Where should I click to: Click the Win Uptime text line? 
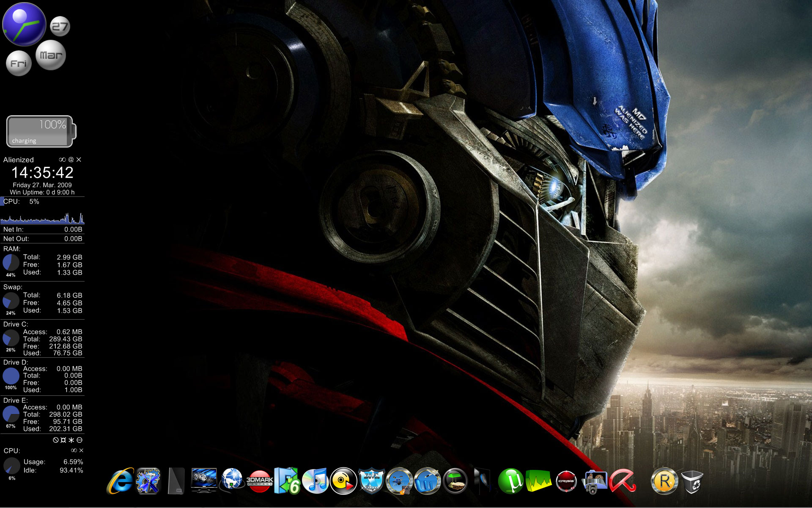click(42, 192)
